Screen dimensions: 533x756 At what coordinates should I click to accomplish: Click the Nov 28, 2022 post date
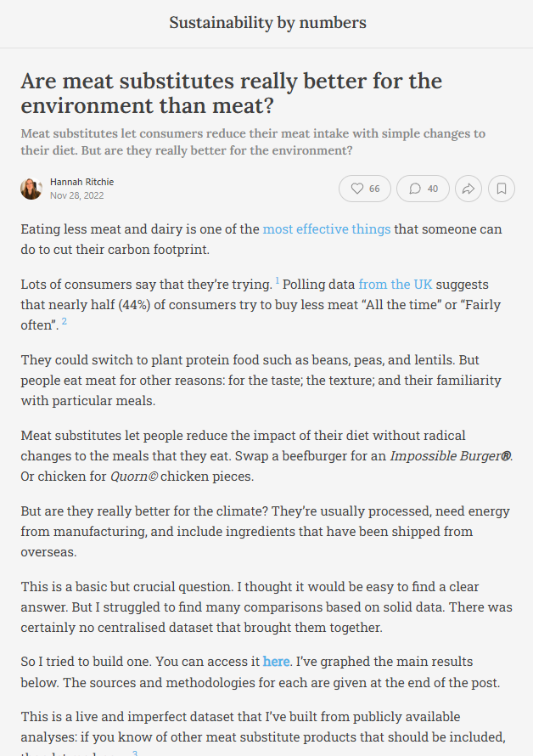click(77, 195)
